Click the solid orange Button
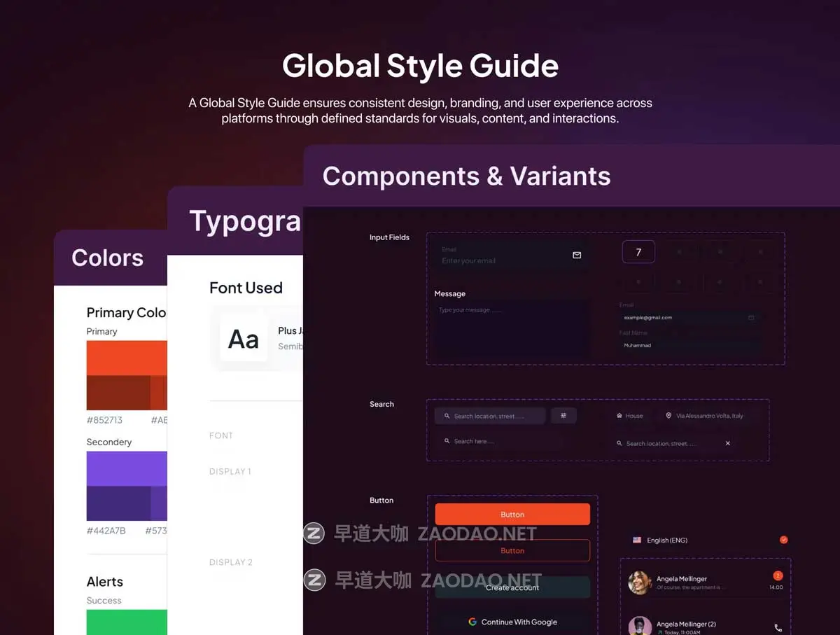 (512, 515)
